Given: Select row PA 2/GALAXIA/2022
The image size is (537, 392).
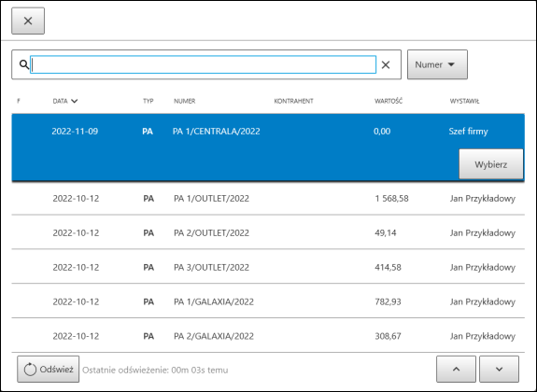Looking at the screenshot, I should coord(268,335).
